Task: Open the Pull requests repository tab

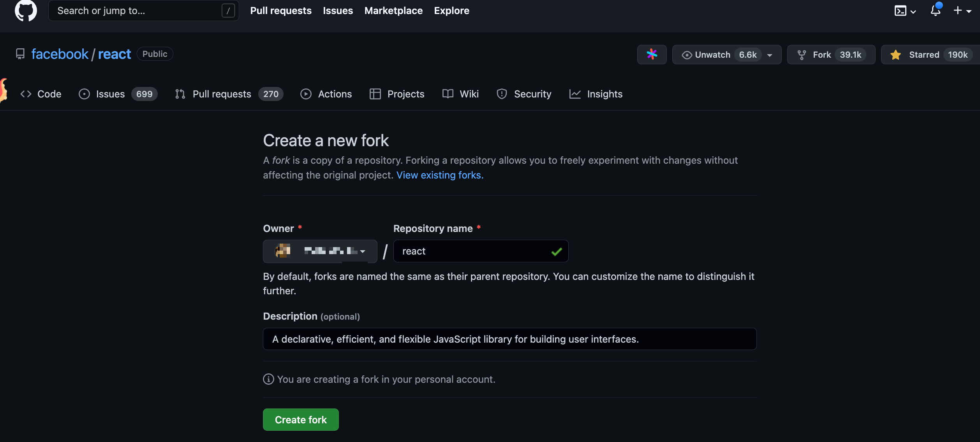Action: pos(229,94)
